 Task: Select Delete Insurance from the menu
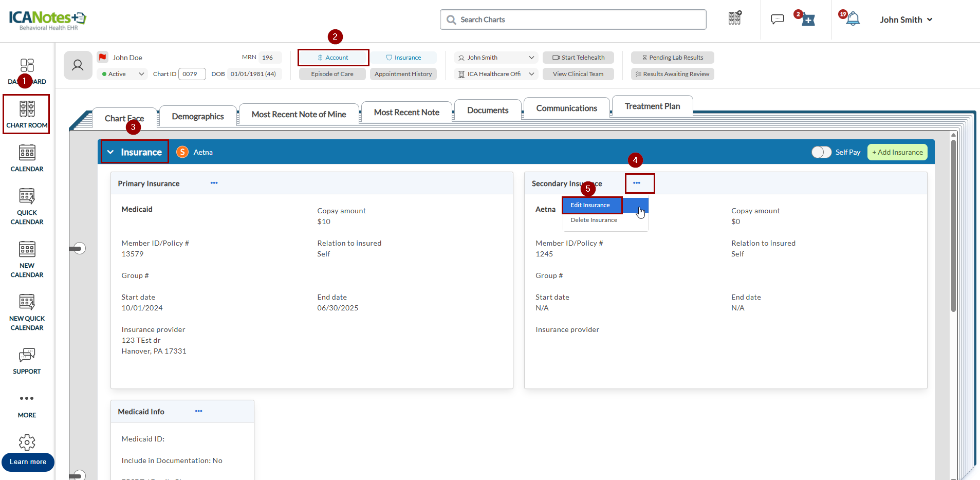pos(594,220)
